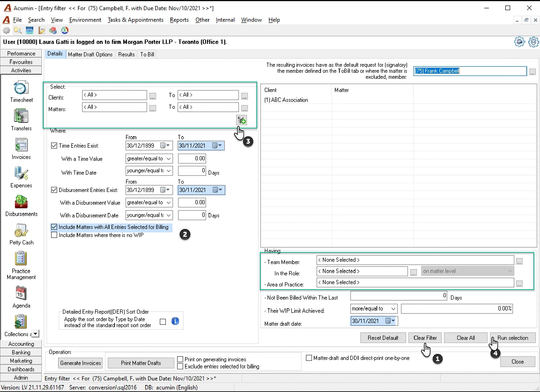Click the Clear Filter button
Image resolution: width=540 pixels, height=392 pixels.
coord(425,338)
